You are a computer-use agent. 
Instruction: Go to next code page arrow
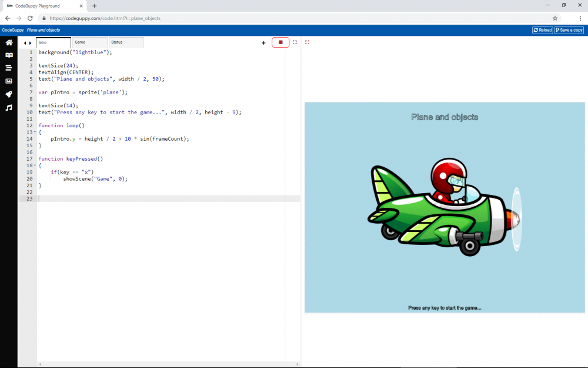tap(31, 43)
